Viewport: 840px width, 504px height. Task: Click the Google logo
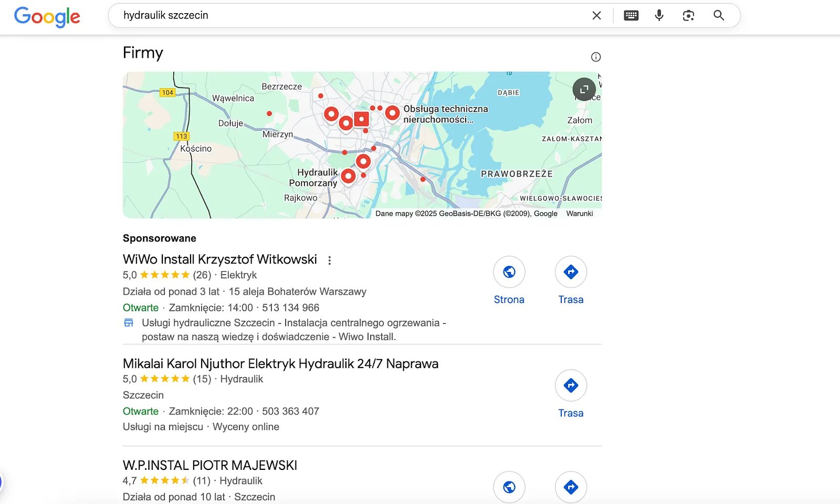[x=47, y=16]
